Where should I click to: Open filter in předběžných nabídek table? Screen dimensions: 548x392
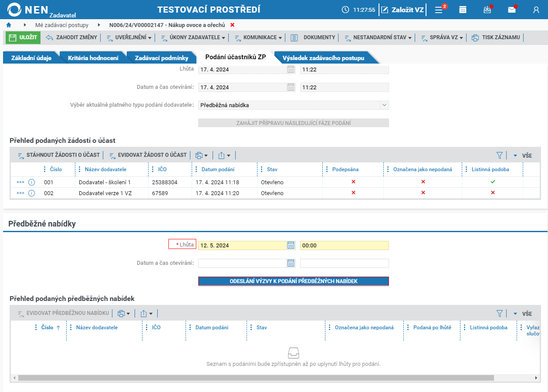tap(500, 314)
